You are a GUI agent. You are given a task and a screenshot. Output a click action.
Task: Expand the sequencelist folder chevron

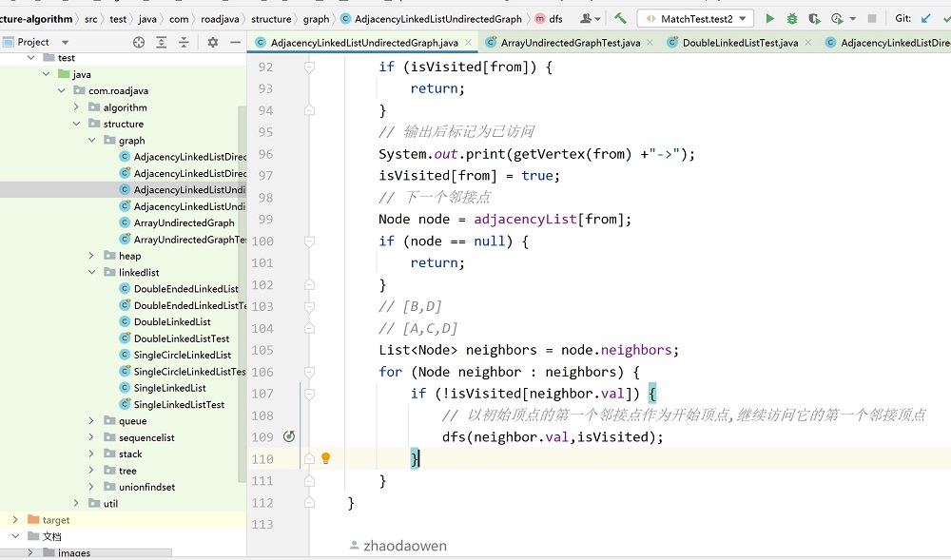[x=91, y=437]
